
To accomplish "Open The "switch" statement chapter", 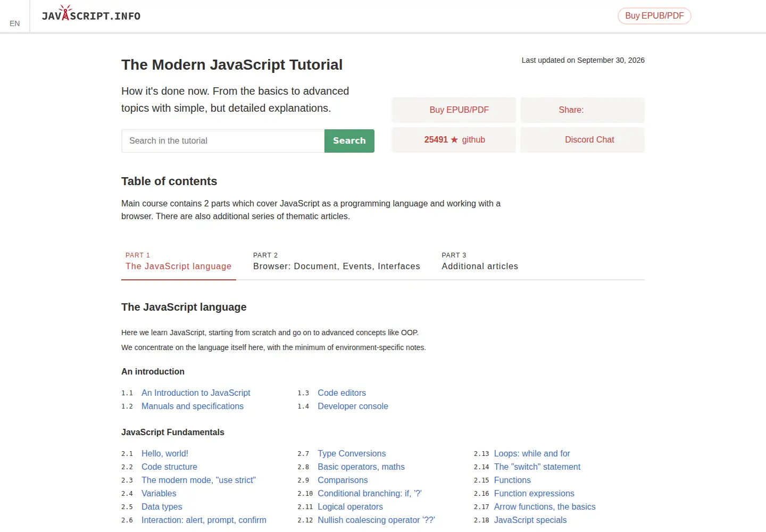I will click(537, 467).
